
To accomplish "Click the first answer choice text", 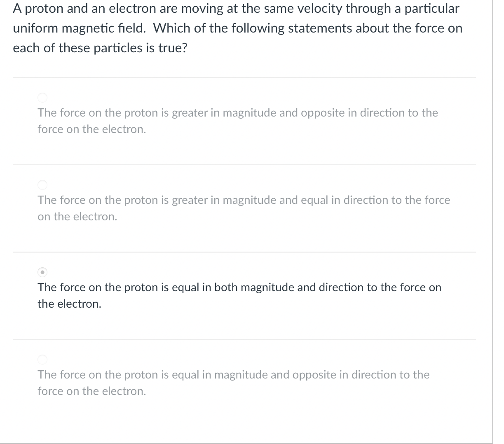I will (x=237, y=121).
